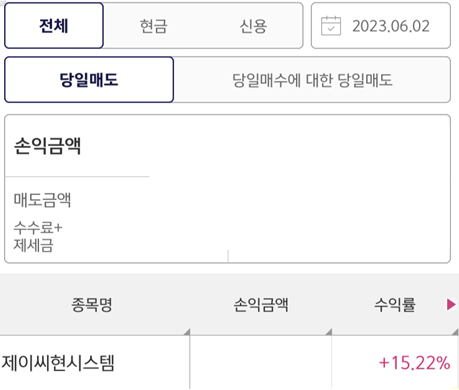Switch to 당일매수에 대한 당일매도 tab
Viewport: 459px width, 390px height.
[312, 80]
